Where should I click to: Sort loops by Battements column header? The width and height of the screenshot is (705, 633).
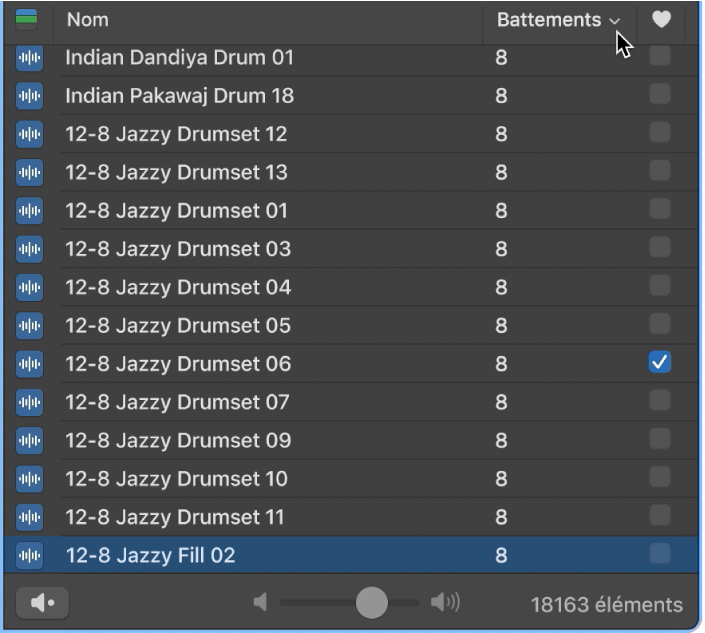pos(549,20)
